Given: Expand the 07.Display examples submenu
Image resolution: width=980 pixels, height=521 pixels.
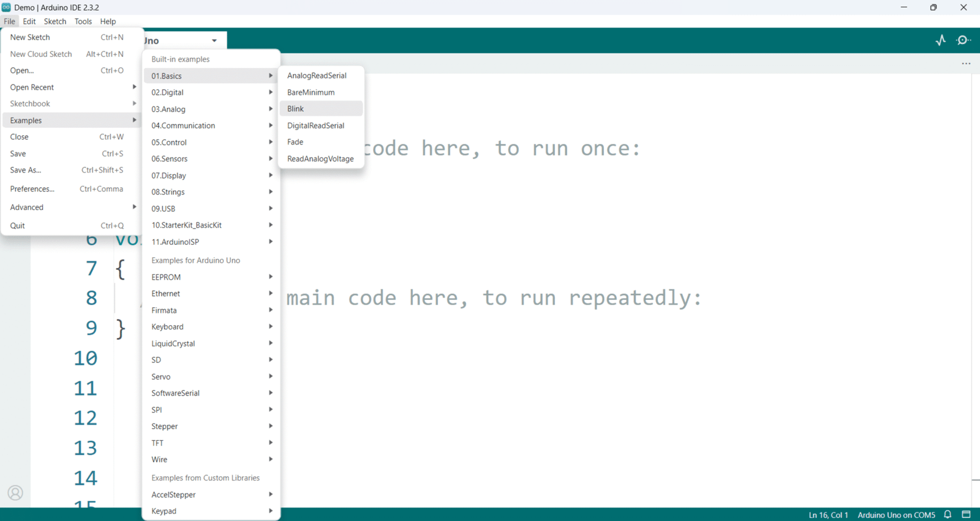Looking at the screenshot, I should point(211,175).
